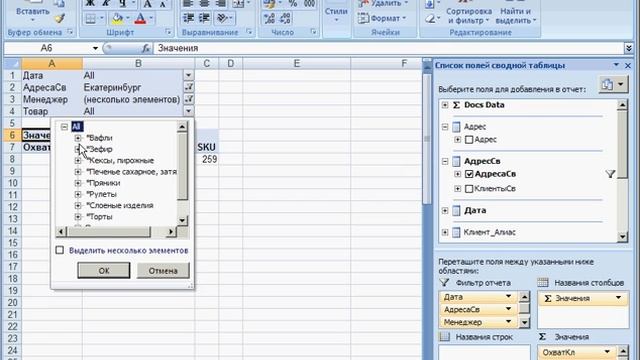Expand the Вафли item

pyautogui.click(x=78, y=138)
